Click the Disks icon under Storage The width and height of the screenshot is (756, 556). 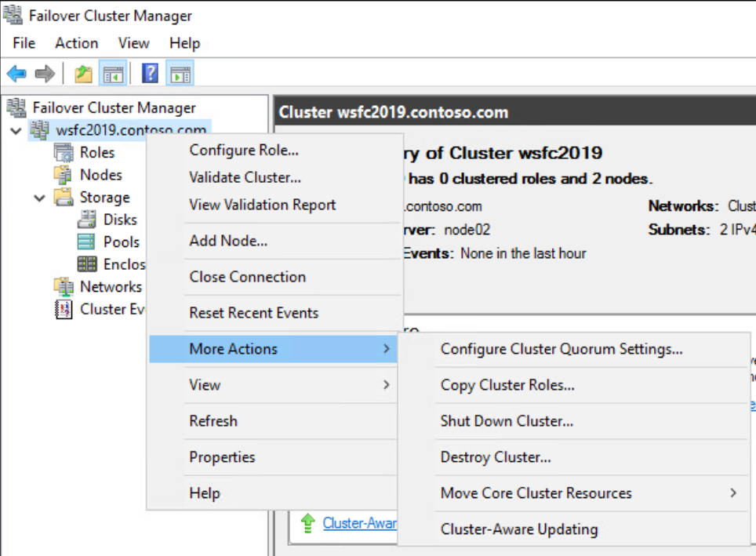(x=87, y=220)
